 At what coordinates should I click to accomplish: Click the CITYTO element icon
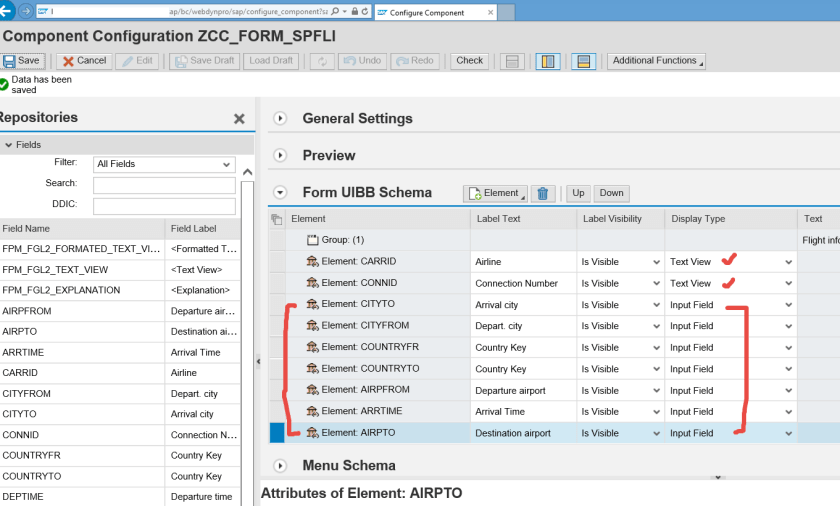point(312,304)
